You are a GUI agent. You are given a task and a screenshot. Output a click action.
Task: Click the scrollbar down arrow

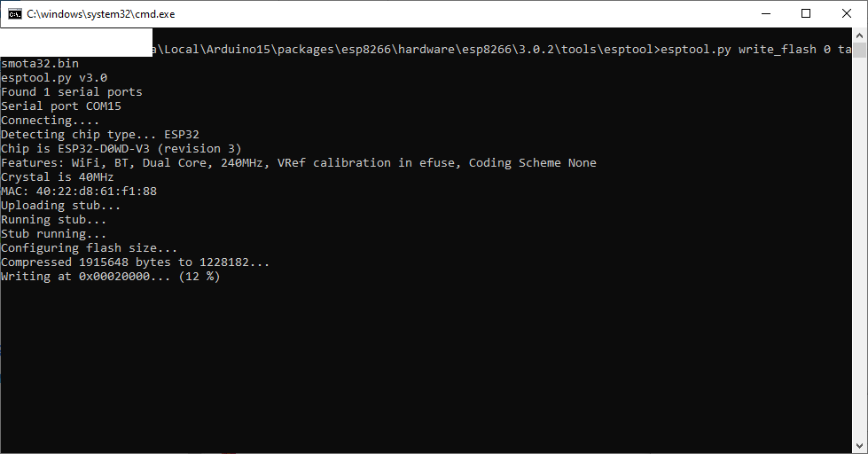[x=859, y=446]
